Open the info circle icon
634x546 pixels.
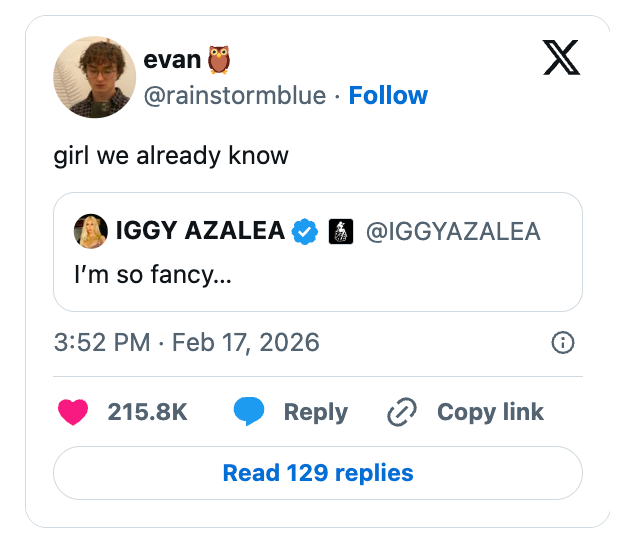point(563,343)
